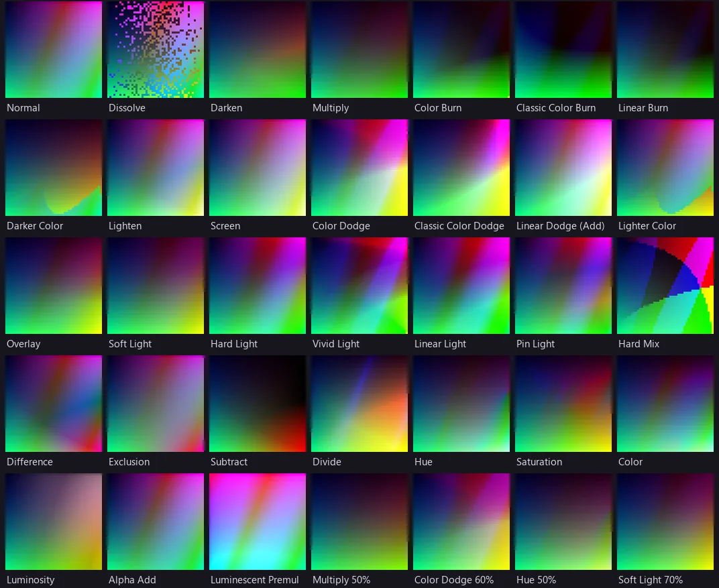This screenshot has height=588, width=719.
Task: Pick the Color Dodge 60% thumbnail
Action: pos(461,522)
